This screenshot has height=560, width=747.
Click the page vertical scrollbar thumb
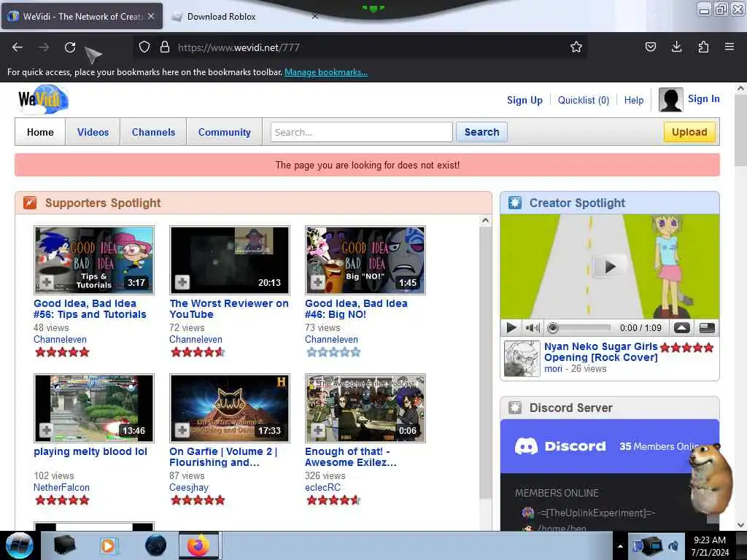(x=740, y=131)
